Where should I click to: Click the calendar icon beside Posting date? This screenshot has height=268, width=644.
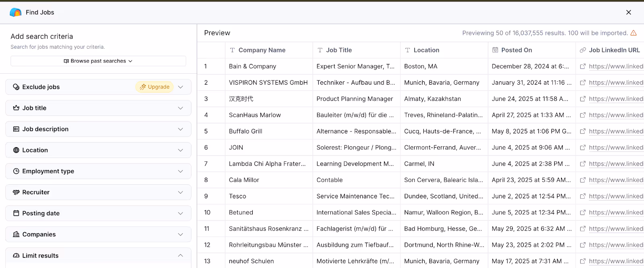(x=16, y=213)
